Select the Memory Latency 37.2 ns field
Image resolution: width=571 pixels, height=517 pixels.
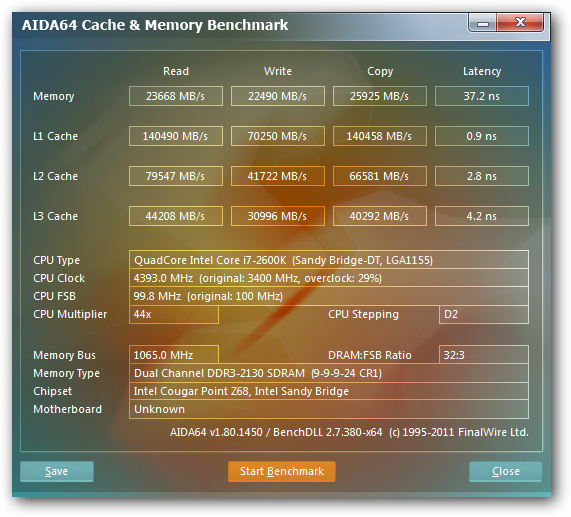point(481,96)
